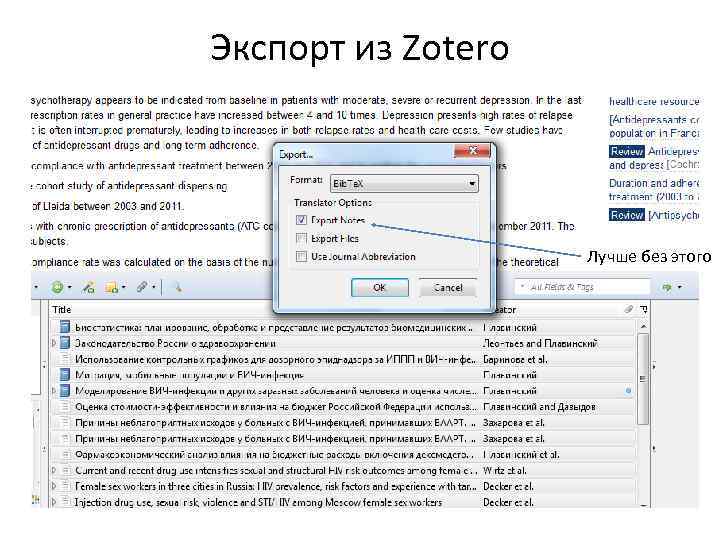Open dropdown arrow next to attachment paperclip
The image size is (720, 540).
(154, 288)
